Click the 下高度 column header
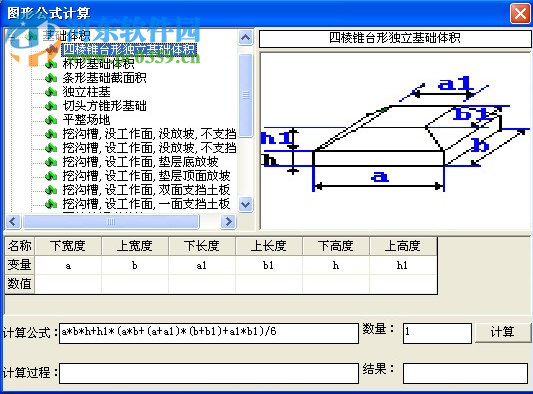The image size is (533, 394). pyautogui.click(x=336, y=246)
